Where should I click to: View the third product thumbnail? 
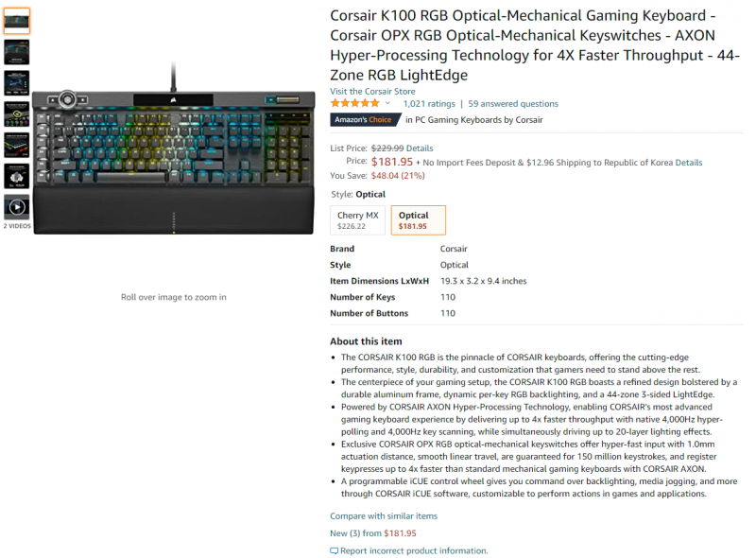click(x=17, y=82)
